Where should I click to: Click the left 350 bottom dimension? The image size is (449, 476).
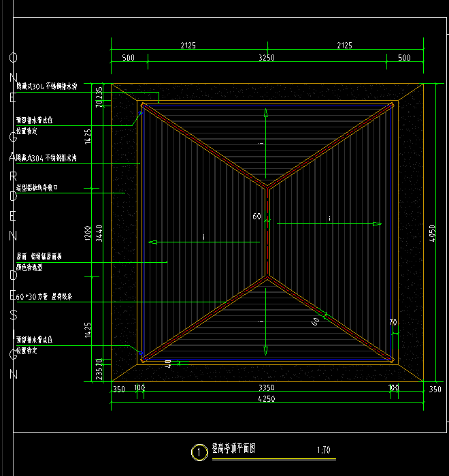click(119, 390)
